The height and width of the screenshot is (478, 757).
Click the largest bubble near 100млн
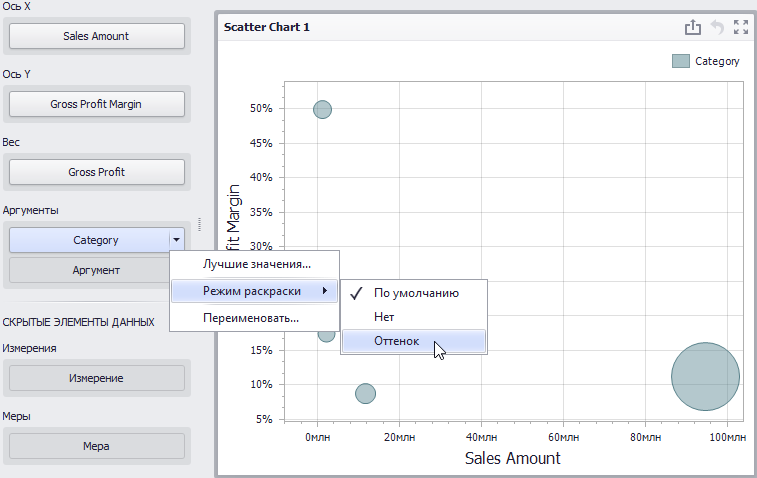click(705, 377)
